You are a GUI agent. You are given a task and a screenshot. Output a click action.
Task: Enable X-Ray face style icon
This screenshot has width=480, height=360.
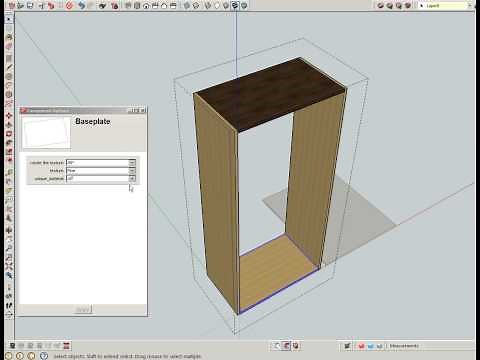187,5
